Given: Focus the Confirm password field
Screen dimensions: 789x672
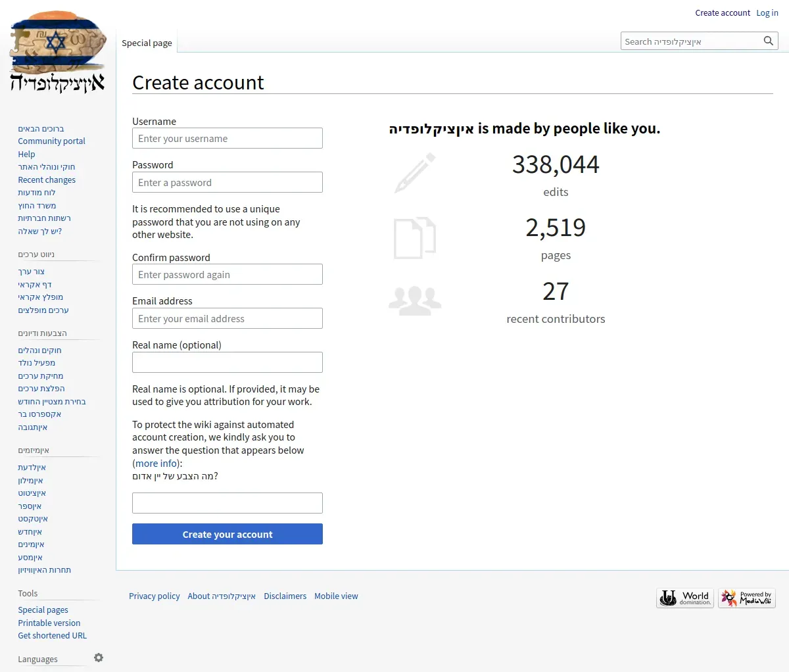Looking at the screenshot, I should coord(227,274).
